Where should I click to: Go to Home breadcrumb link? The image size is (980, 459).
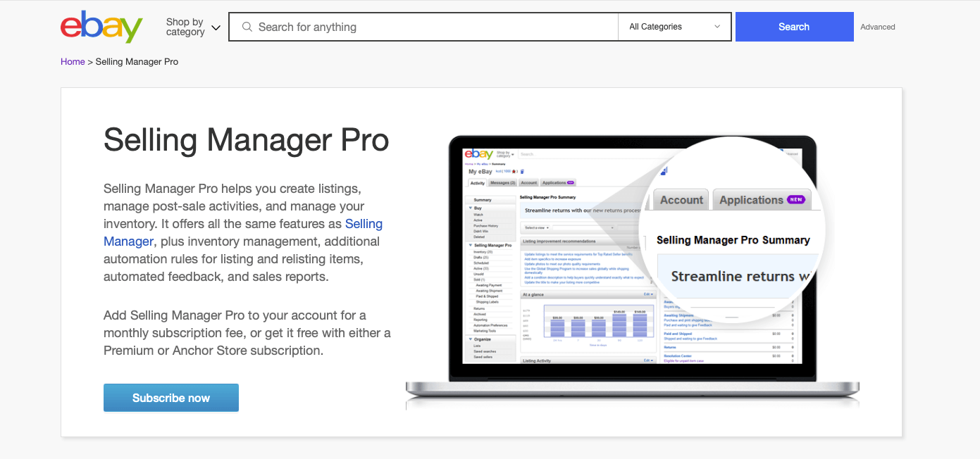pyautogui.click(x=73, y=61)
